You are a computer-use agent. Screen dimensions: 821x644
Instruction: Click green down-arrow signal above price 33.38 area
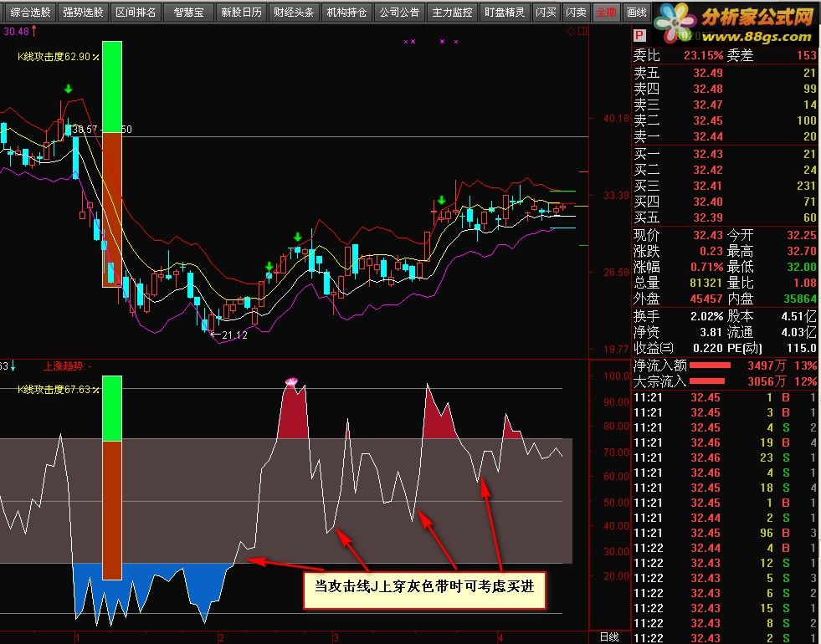[x=441, y=200]
